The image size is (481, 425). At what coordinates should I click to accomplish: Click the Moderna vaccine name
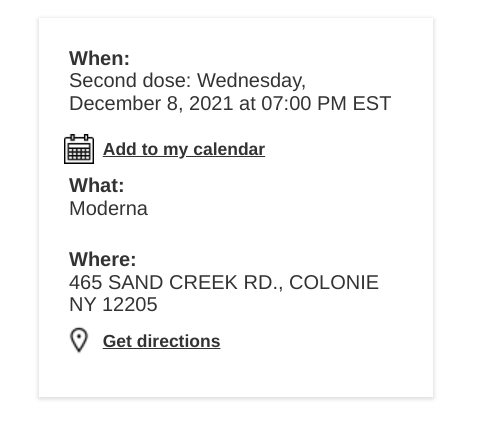pos(108,209)
